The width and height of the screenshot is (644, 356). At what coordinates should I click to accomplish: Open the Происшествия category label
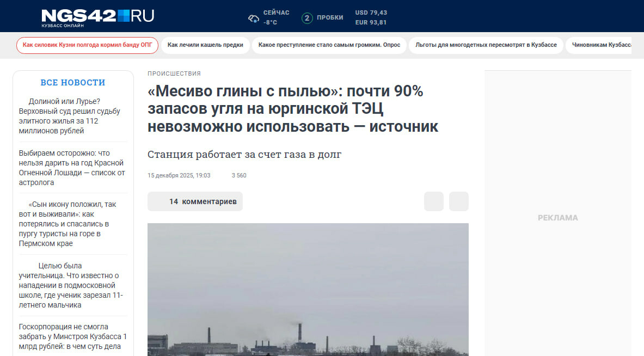coord(174,73)
